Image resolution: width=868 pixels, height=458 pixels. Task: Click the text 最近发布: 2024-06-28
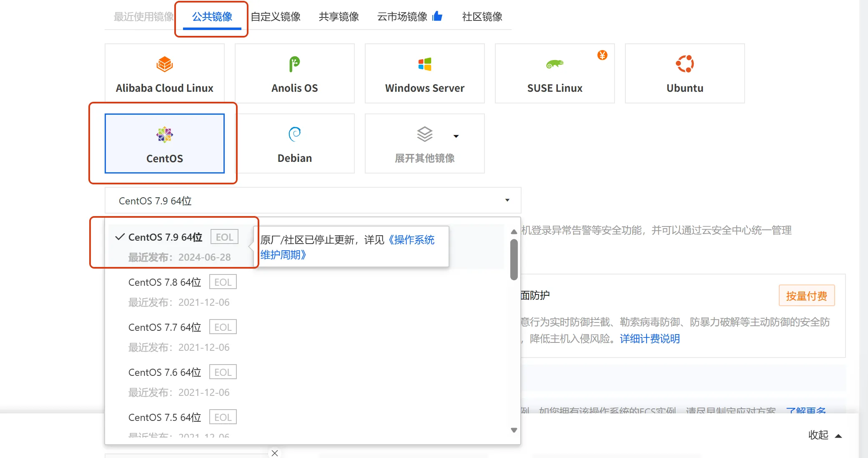179,257
